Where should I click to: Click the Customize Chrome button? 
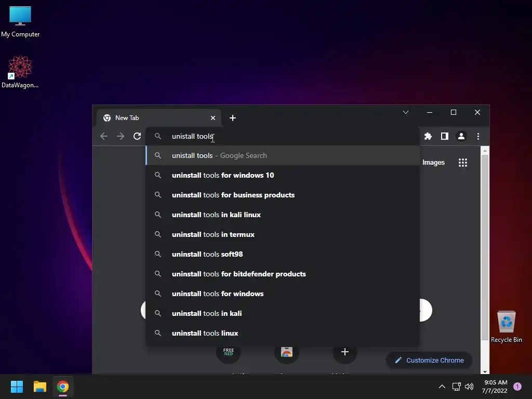click(x=429, y=361)
